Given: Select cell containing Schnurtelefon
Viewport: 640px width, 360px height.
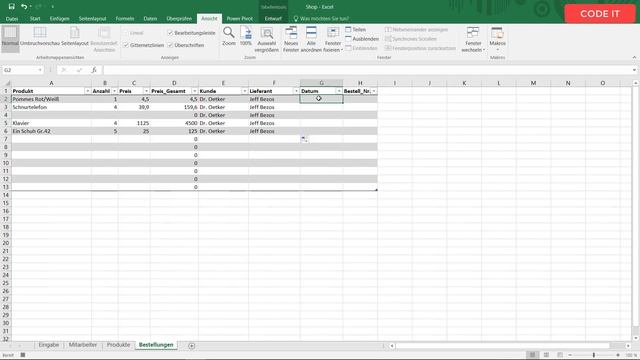Looking at the screenshot, I should 51,107.
